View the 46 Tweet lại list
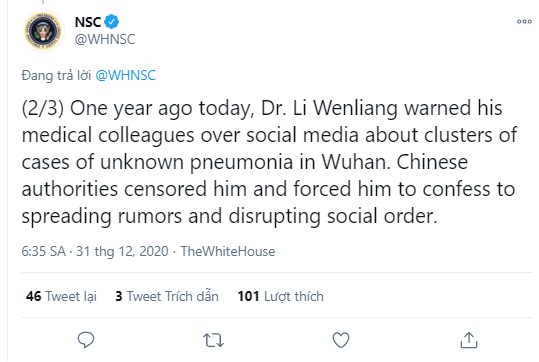The width and height of the screenshot is (539, 362). pyautogui.click(x=61, y=296)
